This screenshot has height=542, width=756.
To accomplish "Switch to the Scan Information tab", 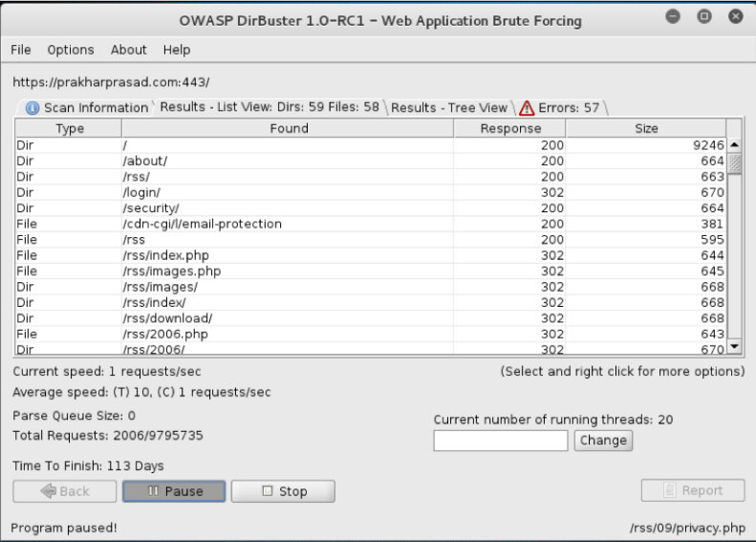I will coord(87,107).
